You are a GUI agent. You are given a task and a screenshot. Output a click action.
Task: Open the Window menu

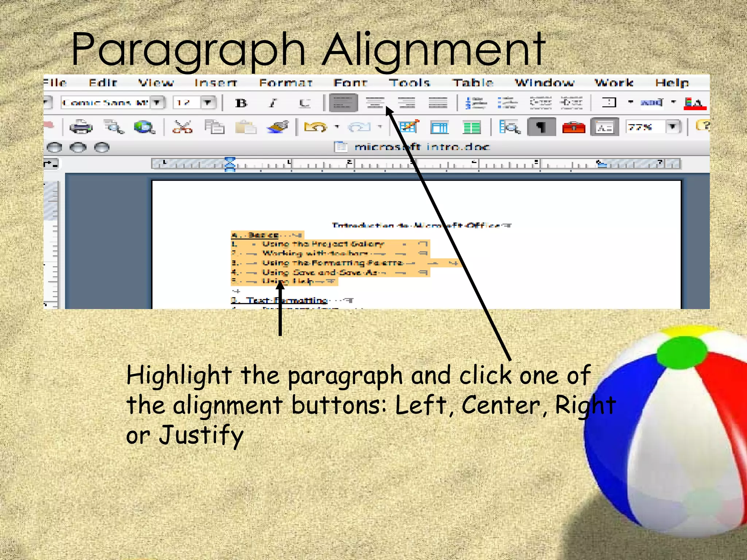click(x=545, y=83)
